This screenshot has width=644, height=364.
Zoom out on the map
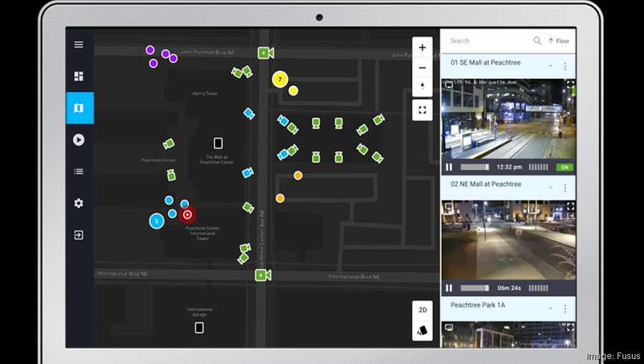(422, 67)
